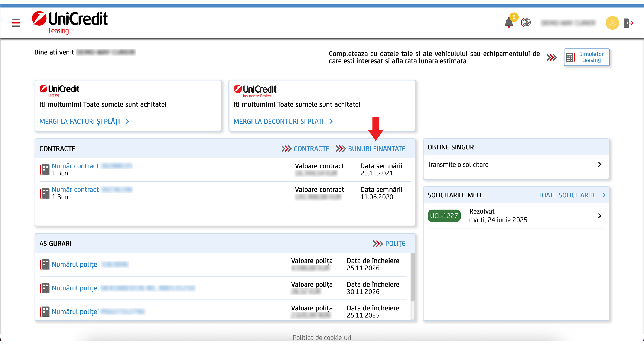Expand the Rezolvat request arrow

click(599, 216)
